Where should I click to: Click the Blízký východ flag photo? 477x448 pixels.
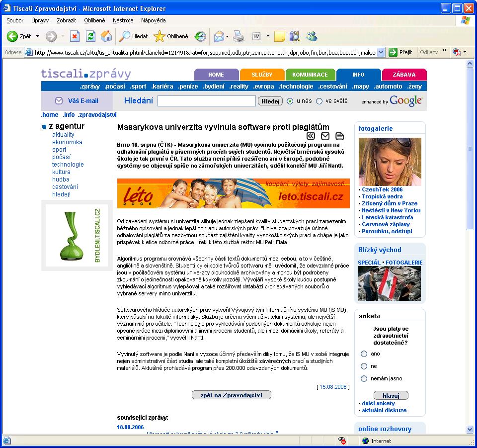coord(390,283)
